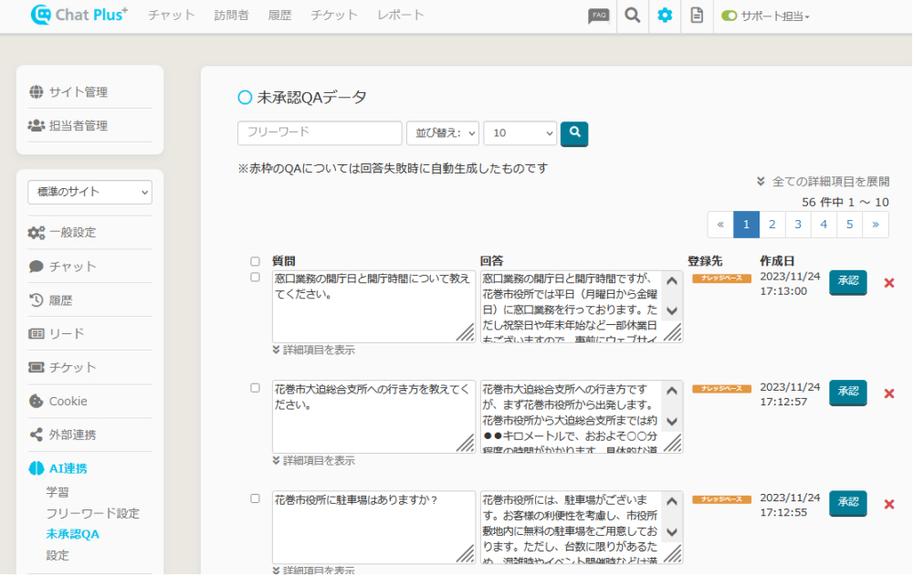Click the Chat Plus logo
This screenshot has width=924, height=577.
pos(79,16)
